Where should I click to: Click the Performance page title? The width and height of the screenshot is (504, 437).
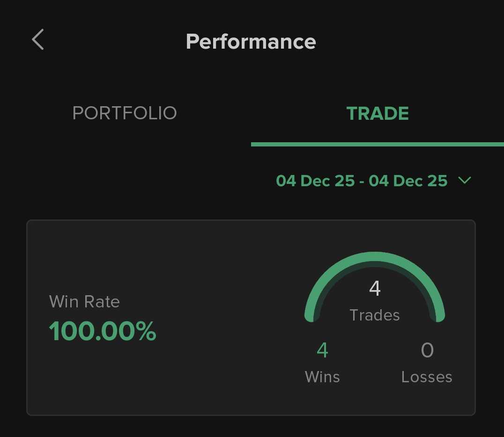(251, 41)
